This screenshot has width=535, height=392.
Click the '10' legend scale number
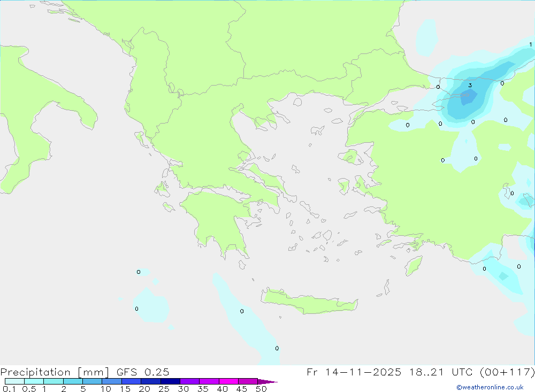click(105, 389)
